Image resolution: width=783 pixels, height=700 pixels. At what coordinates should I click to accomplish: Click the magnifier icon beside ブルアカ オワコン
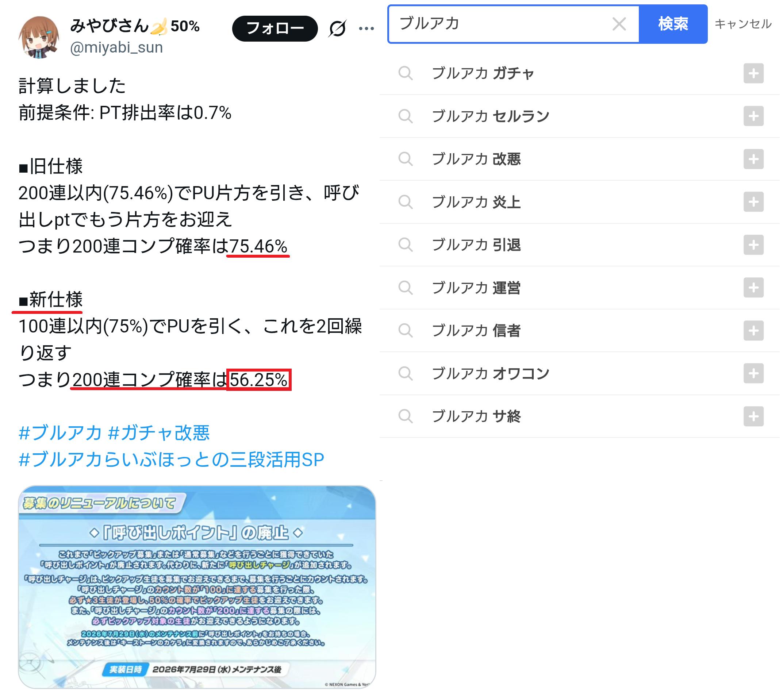(x=406, y=373)
